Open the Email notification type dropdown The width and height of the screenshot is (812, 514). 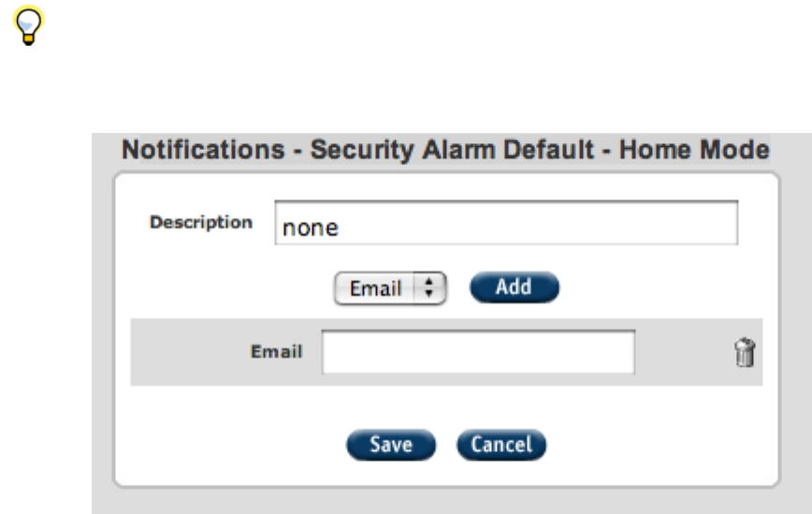click(x=391, y=288)
